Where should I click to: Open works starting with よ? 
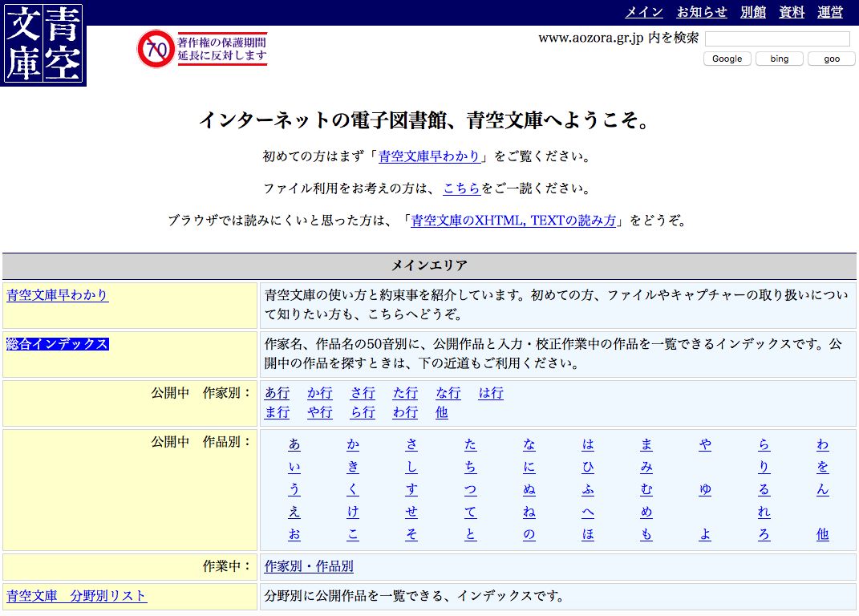pos(705,534)
